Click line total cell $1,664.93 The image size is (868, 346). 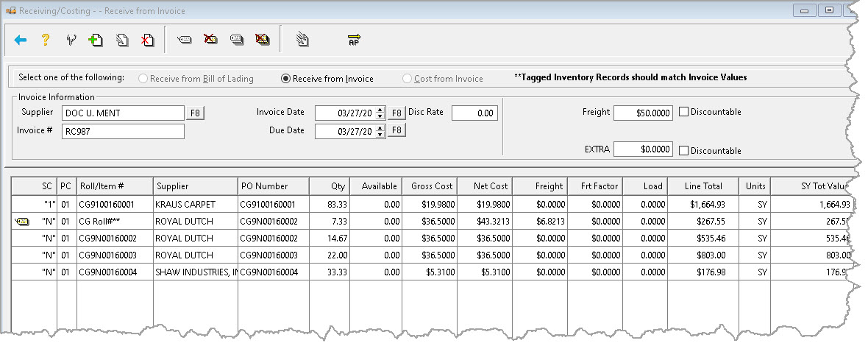pyautogui.click(x=703, y=205)
